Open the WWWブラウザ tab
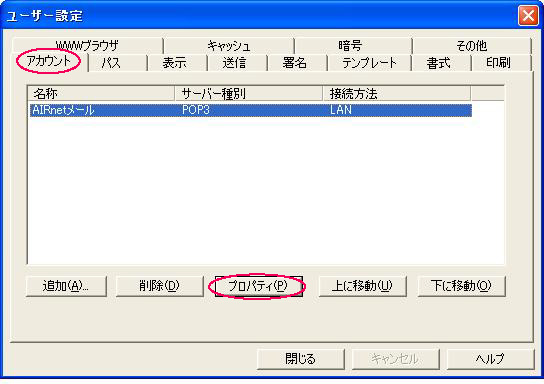This screenshot has width=544, height=384. (x=87, y=45)
